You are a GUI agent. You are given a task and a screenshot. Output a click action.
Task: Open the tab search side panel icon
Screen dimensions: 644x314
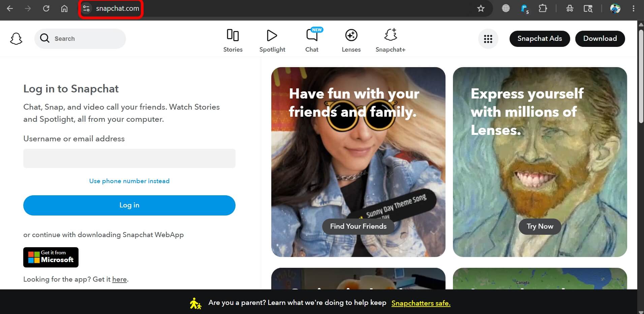588,8
